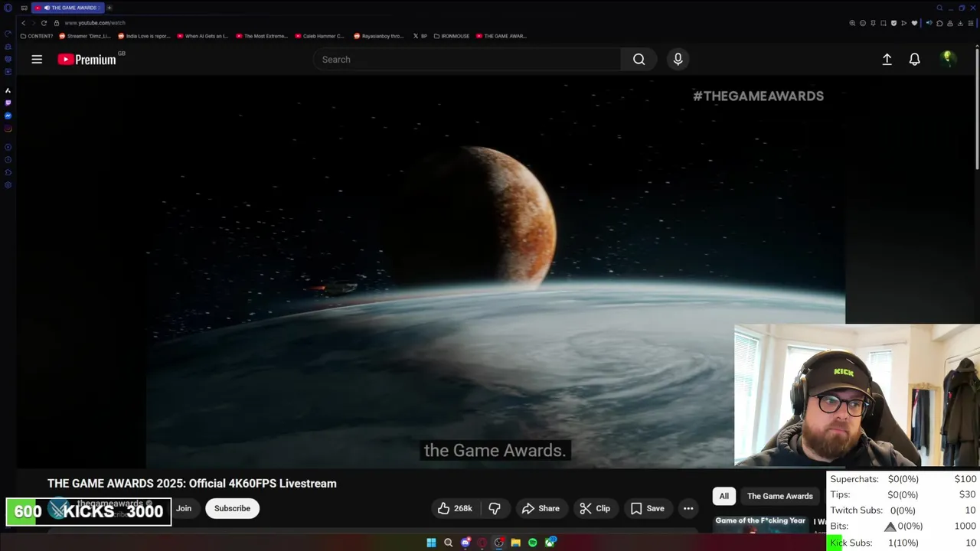
Task: Open Spotify from the taskbar
Action: click(533, 543)
